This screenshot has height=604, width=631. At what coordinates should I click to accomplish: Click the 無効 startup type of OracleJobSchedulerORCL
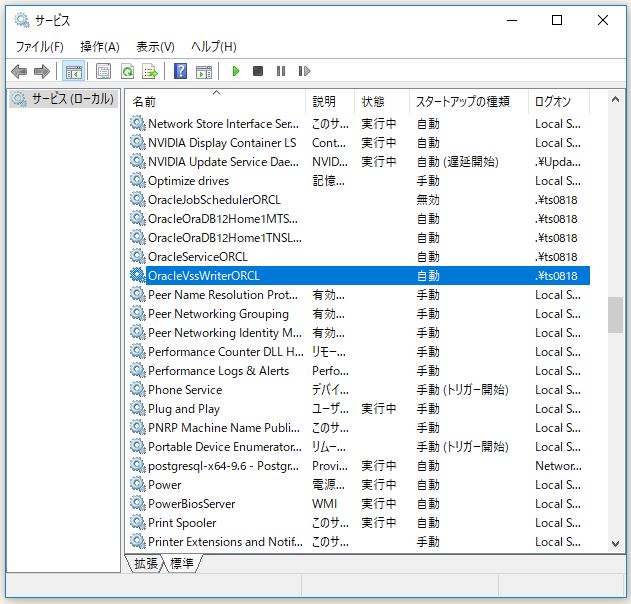(x=428, y=200)
